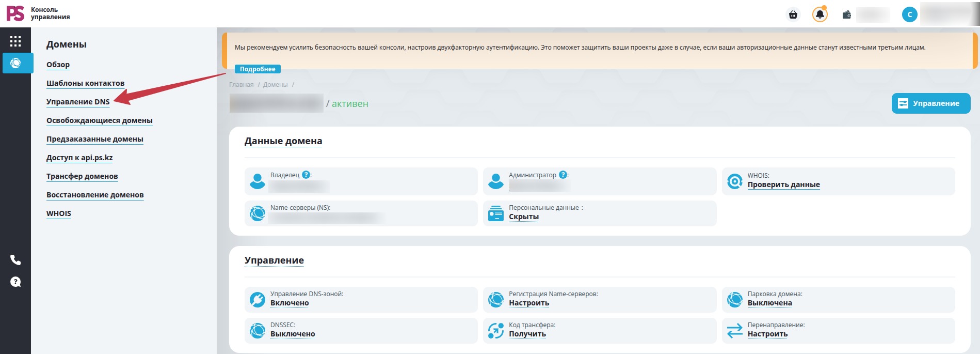980x354 pixels.
Task: Toggle DNS zone management Включено
Action: [290, 303]
